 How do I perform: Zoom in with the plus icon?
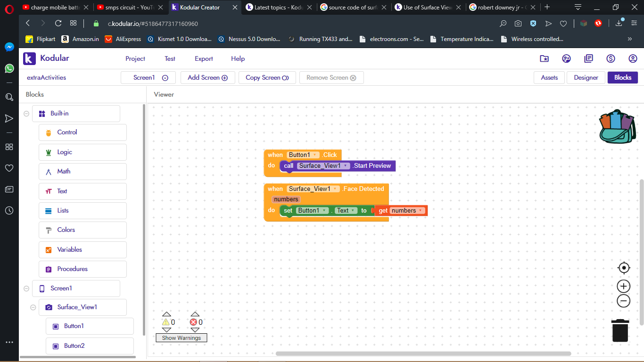point(624,286)
